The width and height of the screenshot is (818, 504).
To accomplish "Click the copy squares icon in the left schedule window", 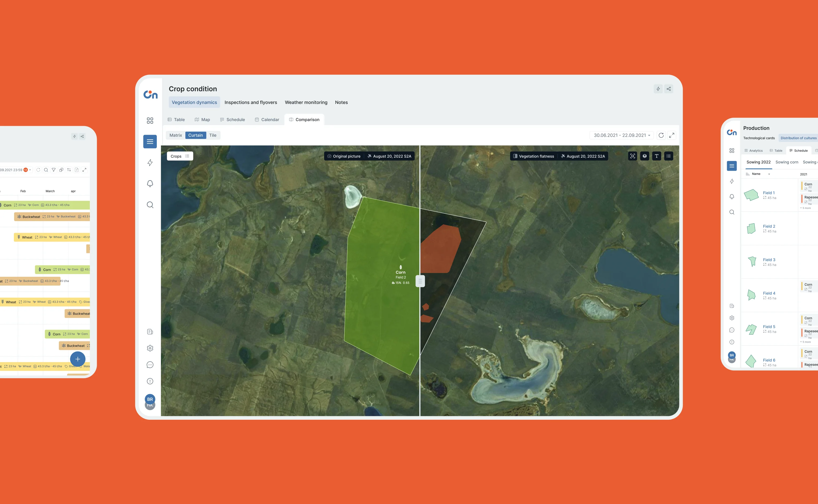I will click(61, 170).
